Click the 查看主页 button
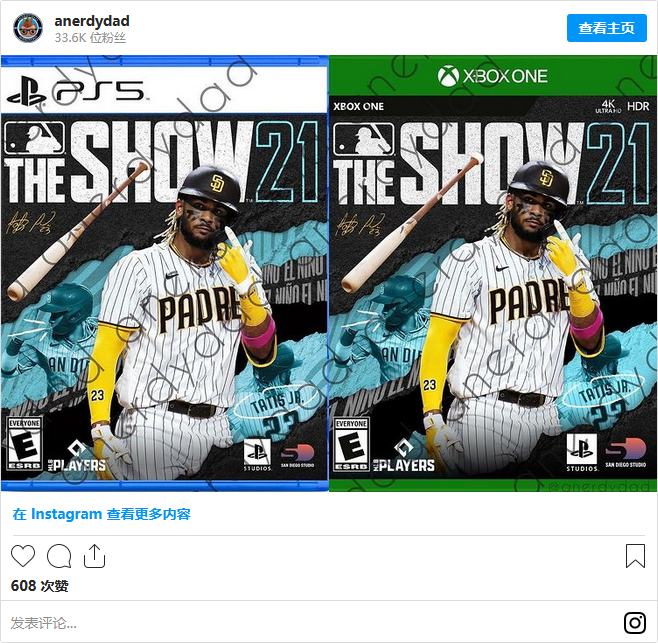Image resolution: width=658 pixels, height=643 pixels. [606, 28]
